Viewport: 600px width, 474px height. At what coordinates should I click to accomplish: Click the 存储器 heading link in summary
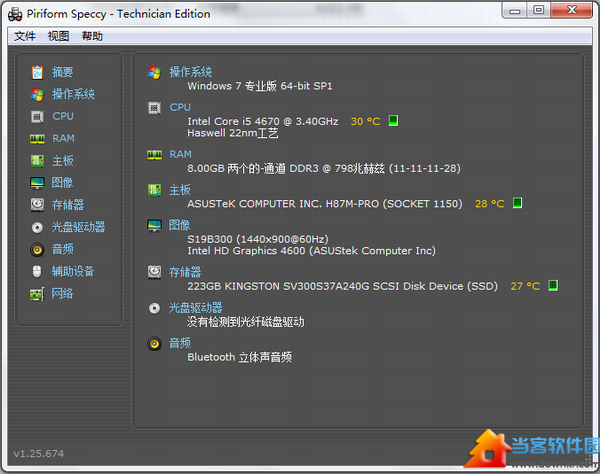pos(185,272)
